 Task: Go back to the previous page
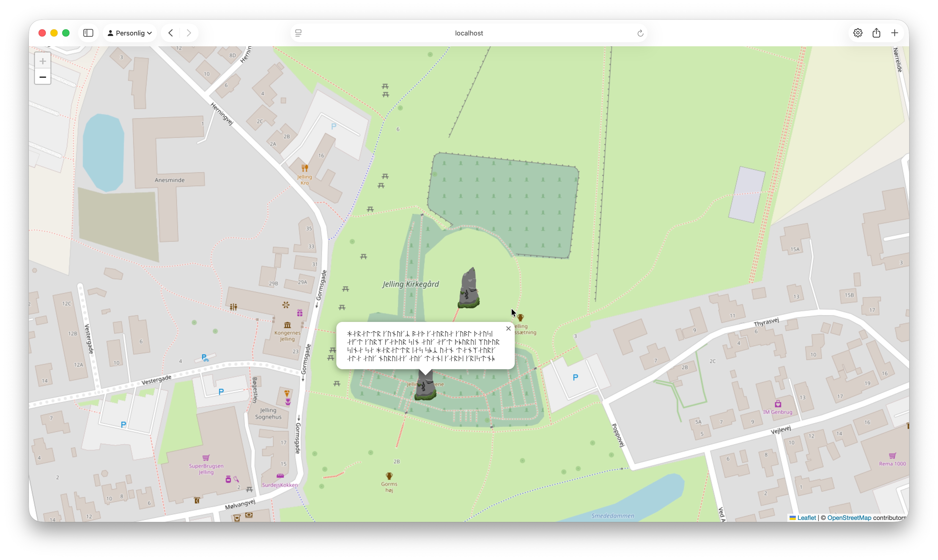[171, 33]
